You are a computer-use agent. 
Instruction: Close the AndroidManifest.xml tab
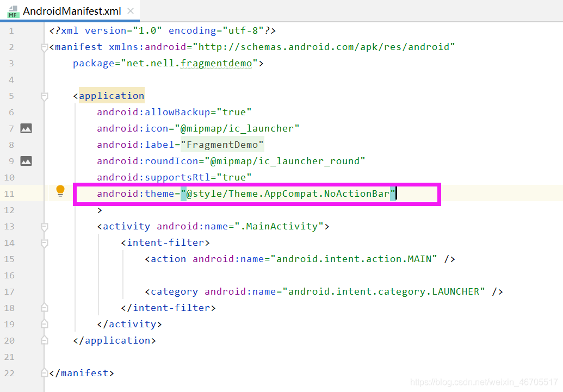pyautogui.click(x=131, y=11)
